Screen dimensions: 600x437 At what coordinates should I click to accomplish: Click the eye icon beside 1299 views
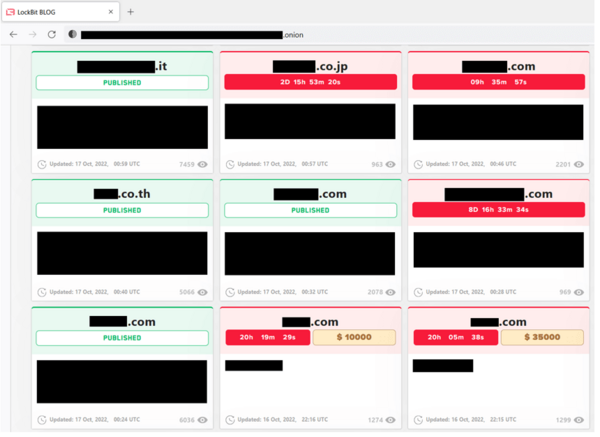click(579, 420)
